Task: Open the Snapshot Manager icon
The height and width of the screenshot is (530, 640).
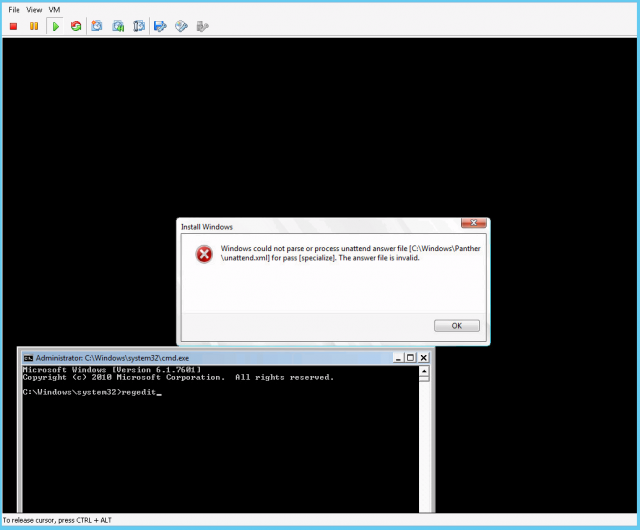Action: (x=139, y=26)
